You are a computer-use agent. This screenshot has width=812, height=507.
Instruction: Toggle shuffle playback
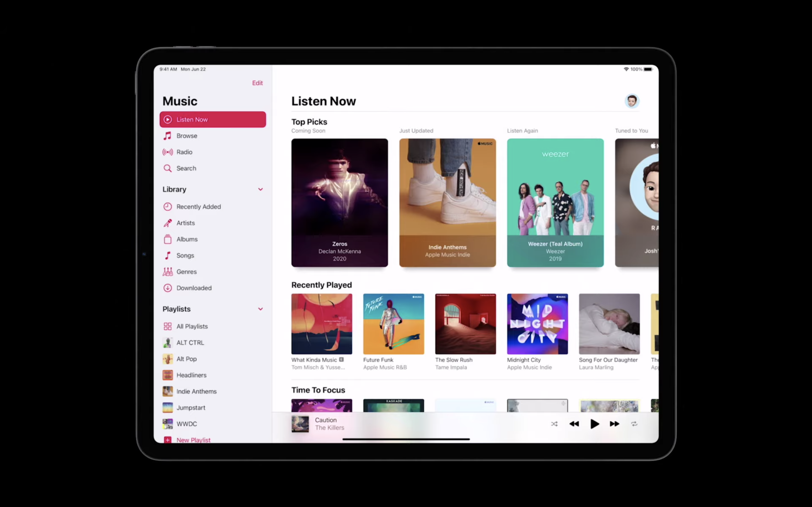(554, 424)
